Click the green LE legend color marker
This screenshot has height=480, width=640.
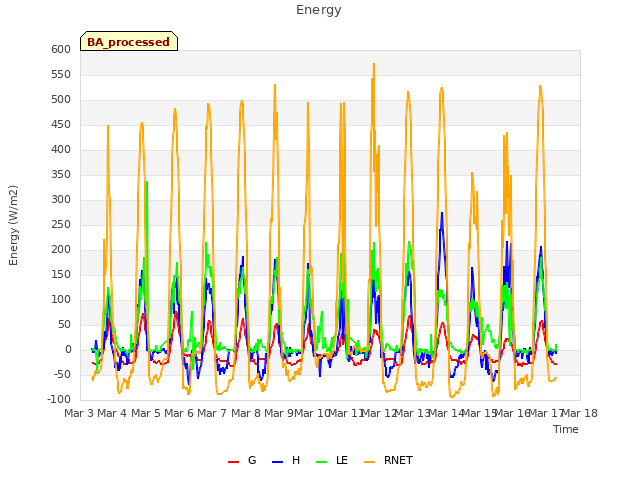(x=322, y=462)
